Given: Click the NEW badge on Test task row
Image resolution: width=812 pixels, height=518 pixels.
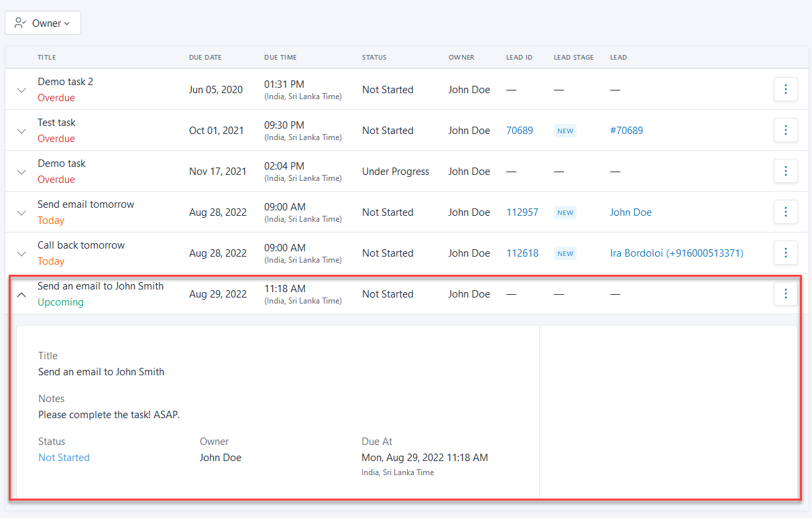Looking at the screenshot, I should point(565,131).
